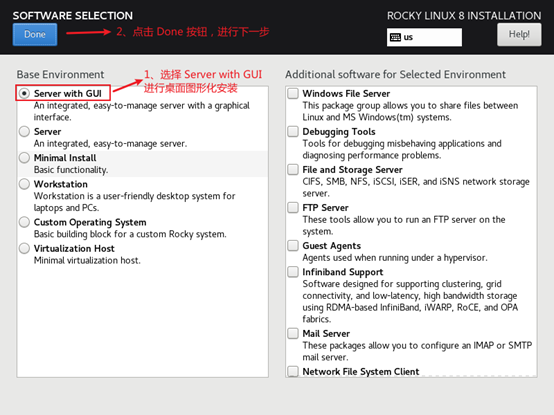Enable the FTP Server checkbox
This screenshot has width=554, height=415.
click(293, 207)
